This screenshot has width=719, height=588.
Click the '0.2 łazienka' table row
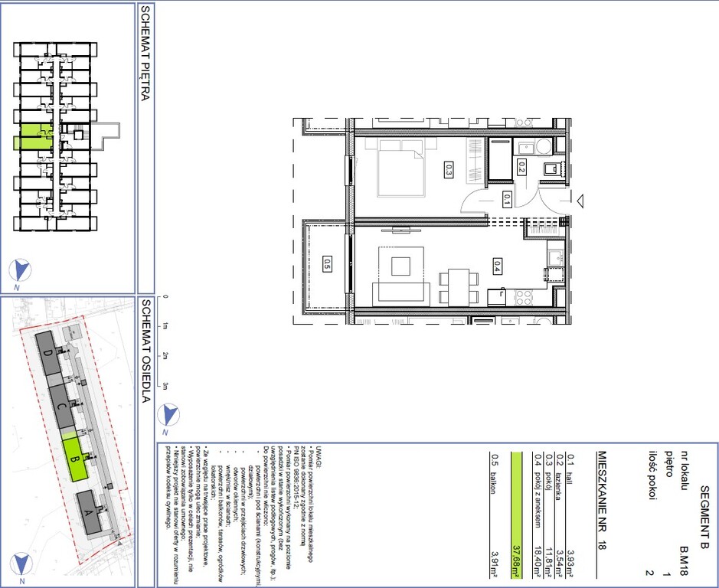[559, 515]
